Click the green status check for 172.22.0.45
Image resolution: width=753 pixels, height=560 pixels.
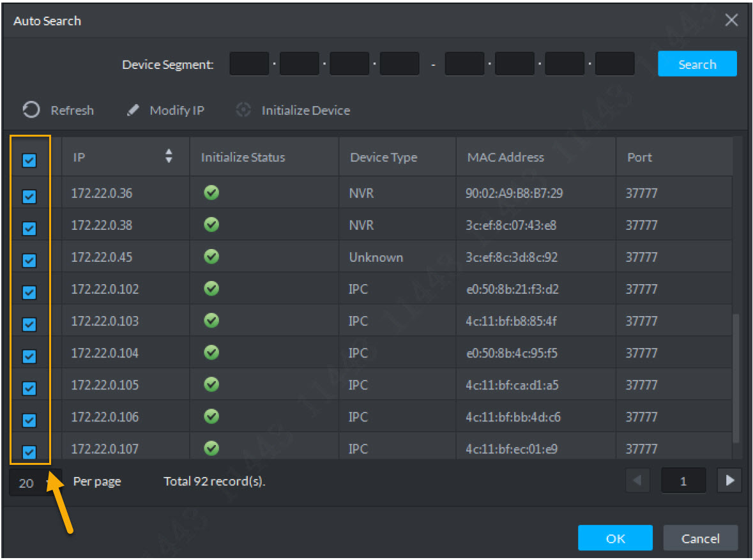click(211, 257)
